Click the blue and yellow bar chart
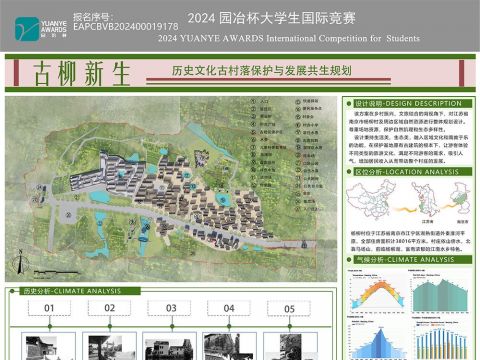 tap(441, 339)
